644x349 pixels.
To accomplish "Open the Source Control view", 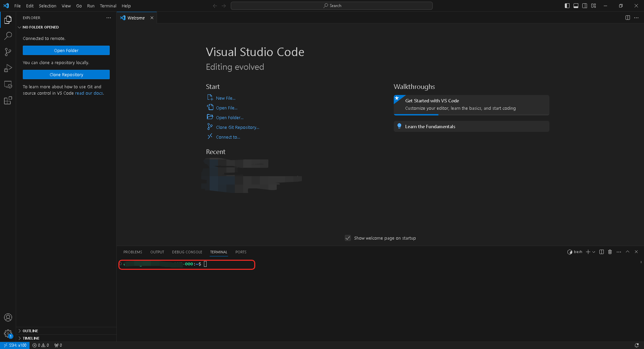I will (x=8, y=52).
